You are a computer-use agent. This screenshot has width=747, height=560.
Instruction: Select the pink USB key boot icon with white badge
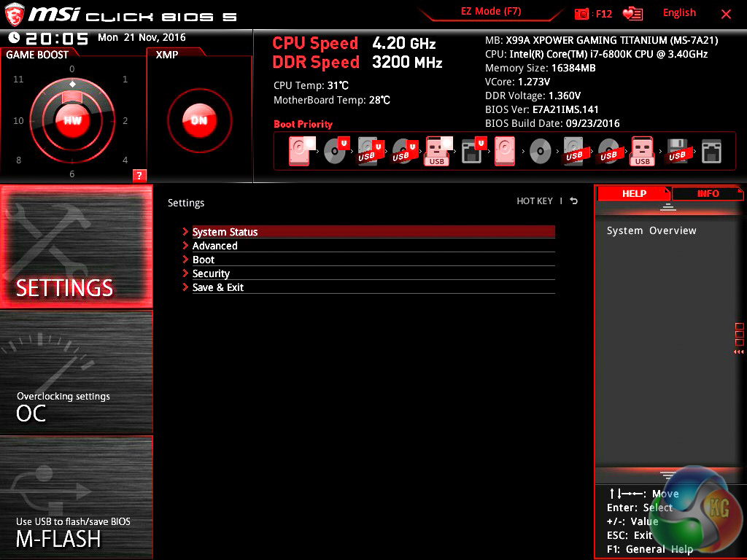[438, 151]
